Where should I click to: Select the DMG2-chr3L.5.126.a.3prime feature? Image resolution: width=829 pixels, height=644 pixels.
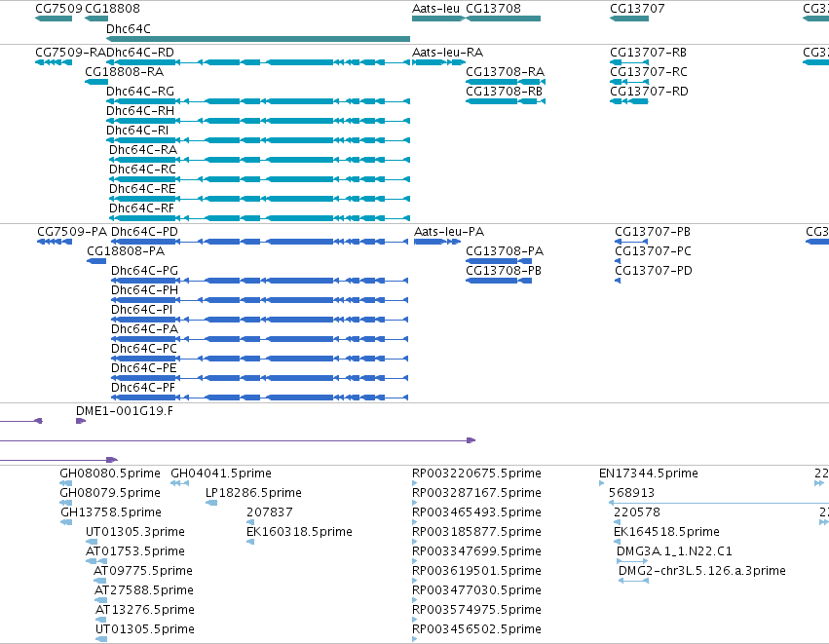pyautogui.click(x=633, y=581)
